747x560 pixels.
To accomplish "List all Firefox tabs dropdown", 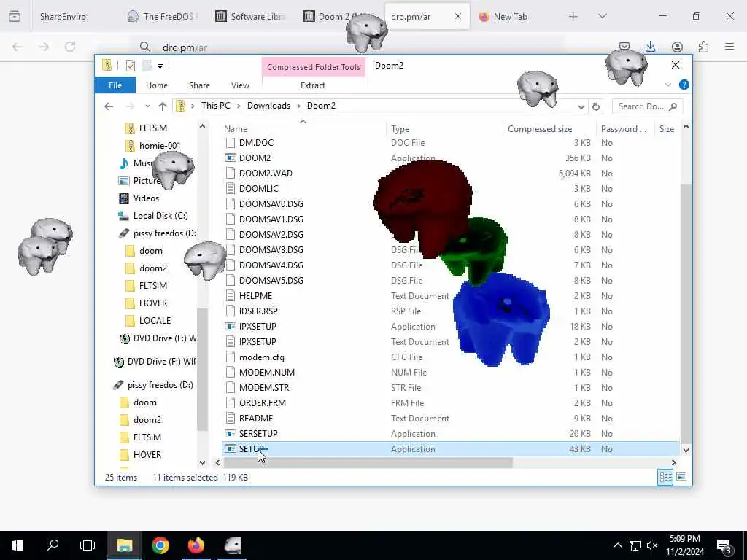I will tap(602, 17).
